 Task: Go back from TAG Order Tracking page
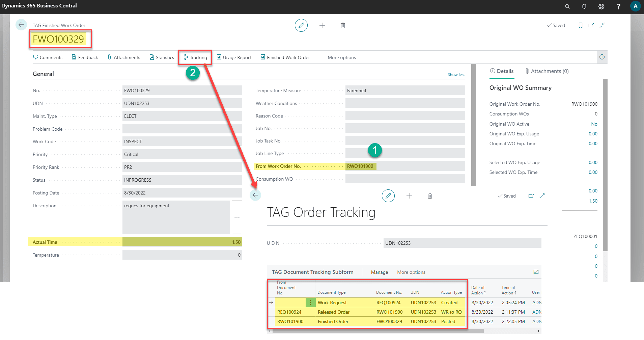255,195
